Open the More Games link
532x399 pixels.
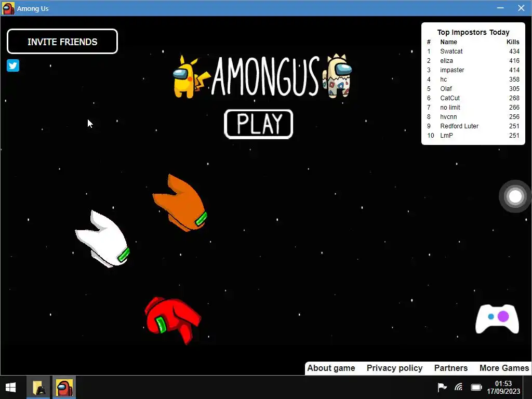pos(504,368)
